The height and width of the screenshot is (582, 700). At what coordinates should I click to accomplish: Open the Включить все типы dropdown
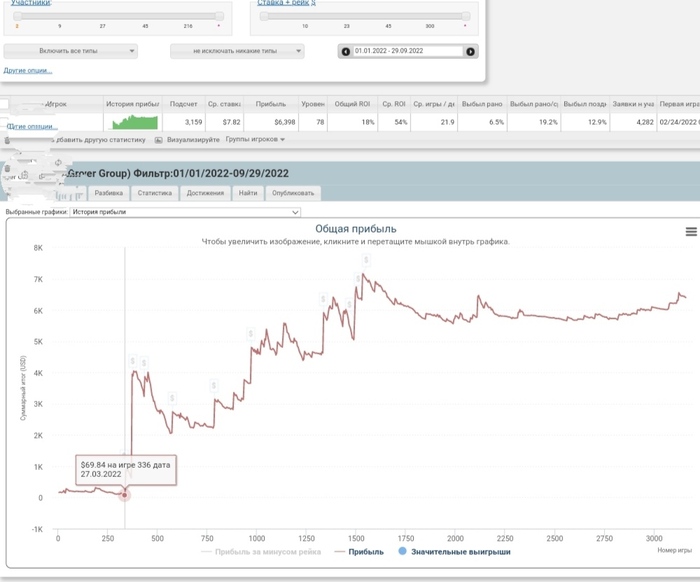(x=71, y=51)
